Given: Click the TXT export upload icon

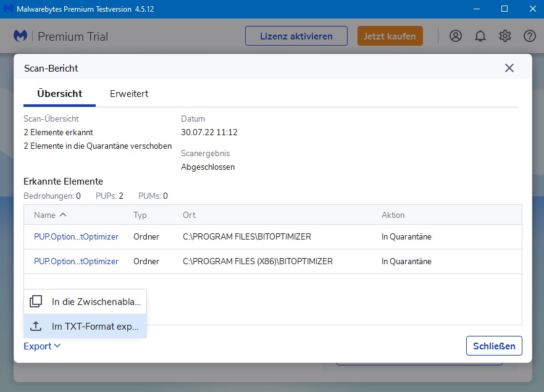Looking at the screenshot, I should coord(36,326).
